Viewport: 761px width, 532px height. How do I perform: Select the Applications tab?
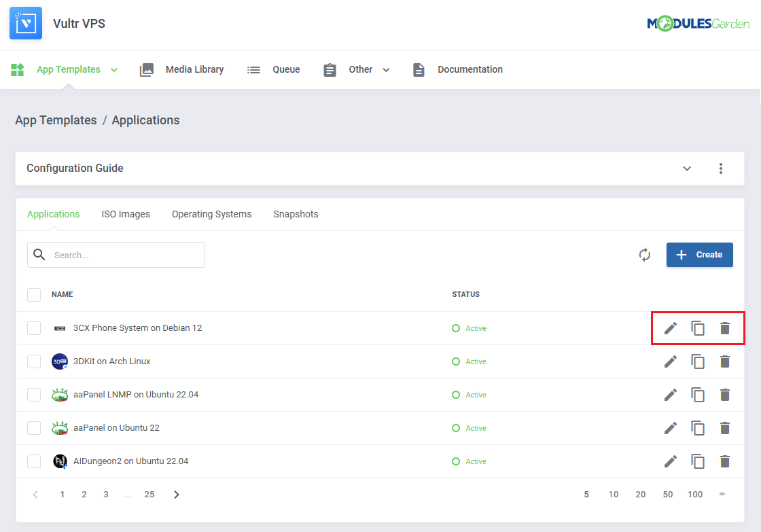(54, 214)
